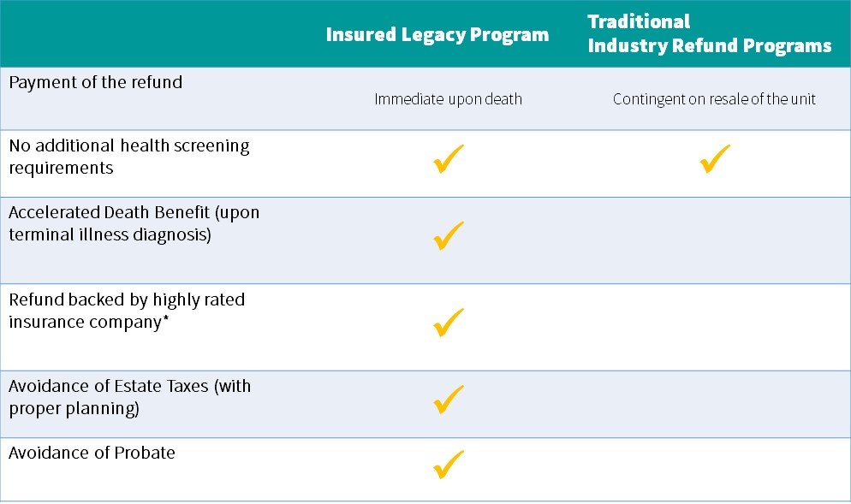
Task: Click checkmark for Avoidance of Estate Taxes
Action: tap(449, 400)
